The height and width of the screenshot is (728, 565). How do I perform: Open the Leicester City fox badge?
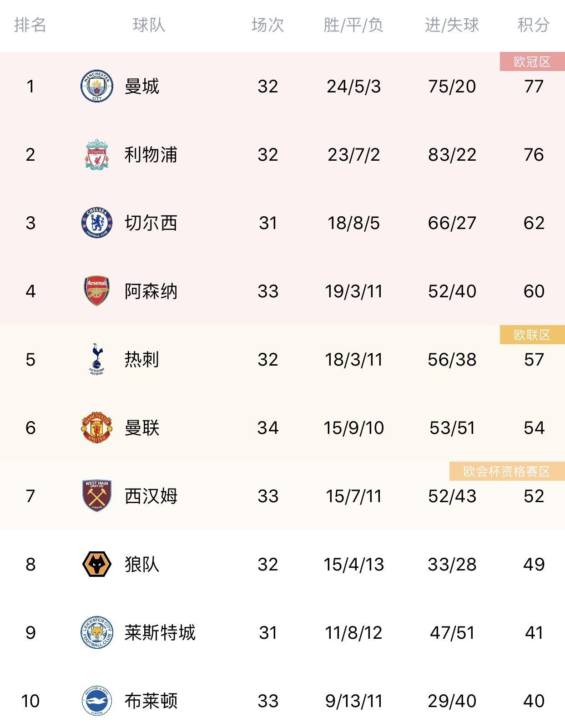coord(96,632)
